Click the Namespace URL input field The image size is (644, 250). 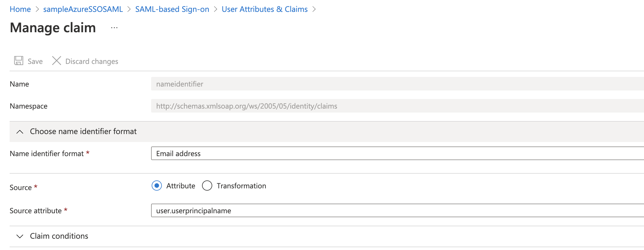tap(396, 106)
